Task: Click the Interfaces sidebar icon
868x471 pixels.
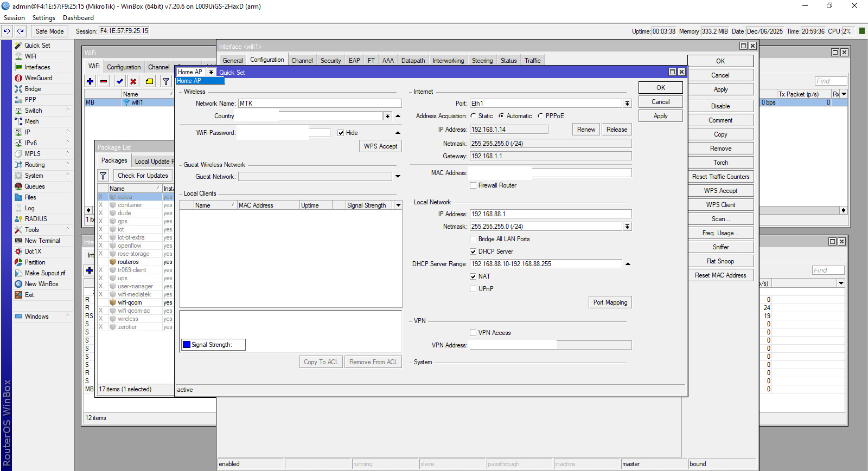Action: [x=18, y=67]
